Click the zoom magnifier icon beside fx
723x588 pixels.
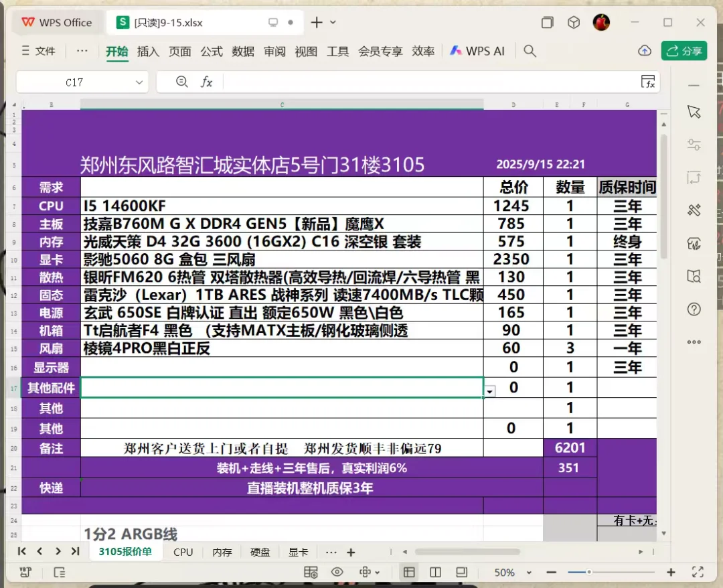click(181, 82)
